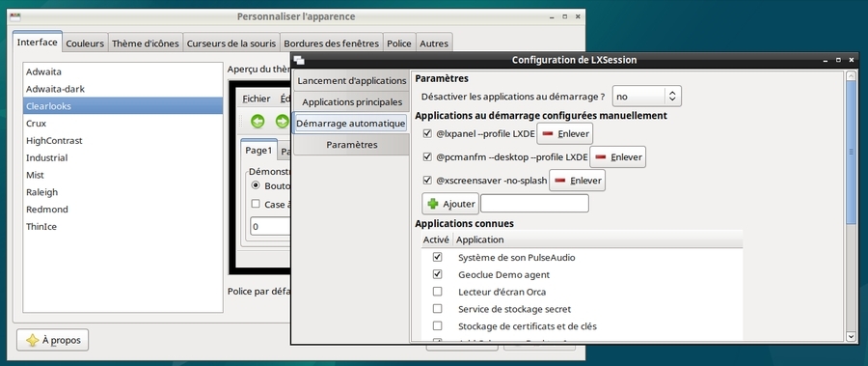Click the green forward arrow in theme preview
The width and height of the screenshot is (868, 366).
(x=283, y=122)
